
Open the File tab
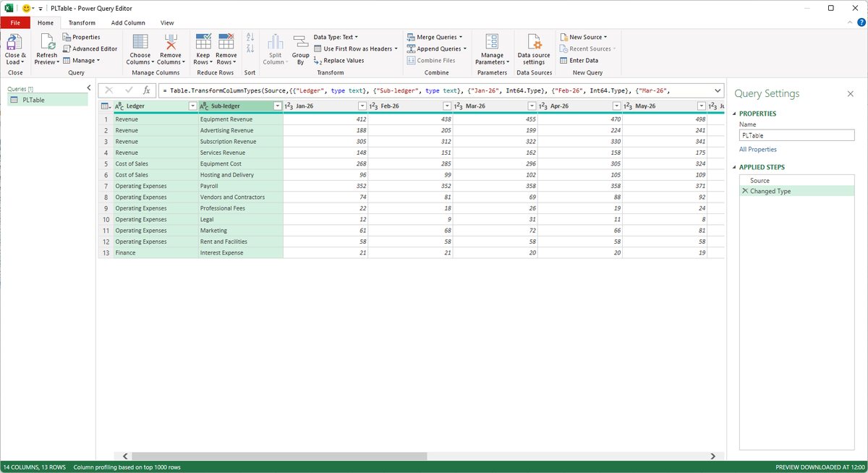tap(15, 22)
